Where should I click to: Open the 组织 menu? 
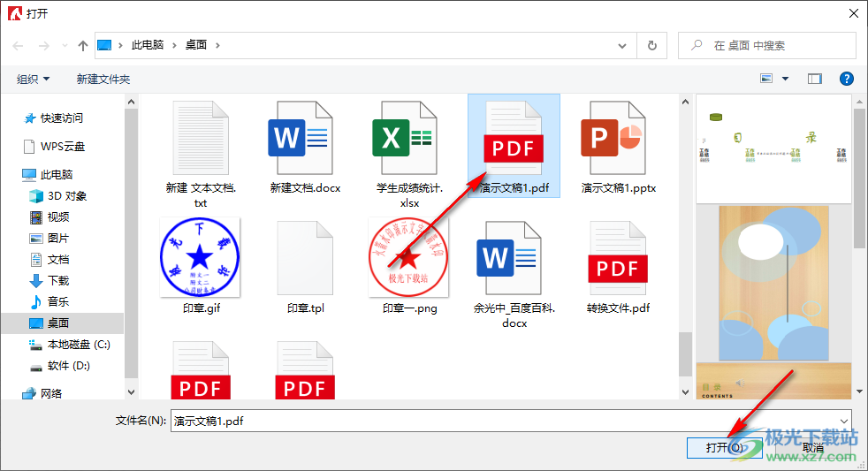click(34, 80)
